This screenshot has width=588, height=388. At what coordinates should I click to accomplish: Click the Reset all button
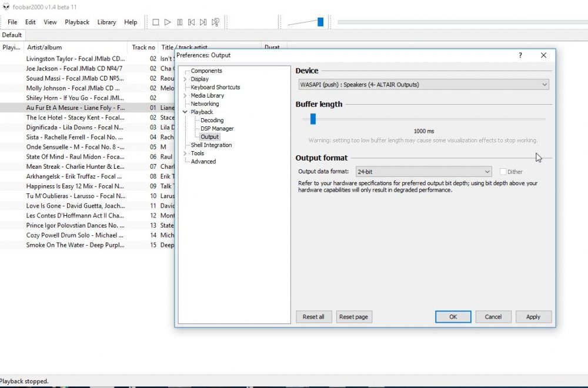pos(313,317)
